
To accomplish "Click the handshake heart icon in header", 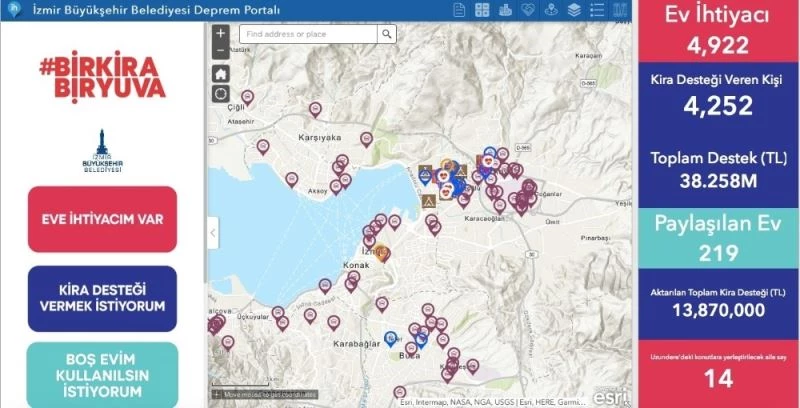I will pos(528,10).
